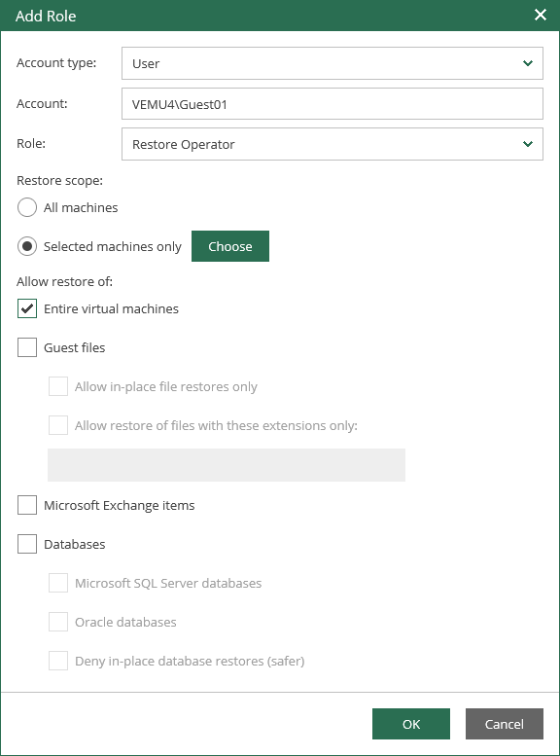The height and width of the screenshot is (756, 560).
Task: Expand the Role dropdown arrow
Action: tap(528, 144)
